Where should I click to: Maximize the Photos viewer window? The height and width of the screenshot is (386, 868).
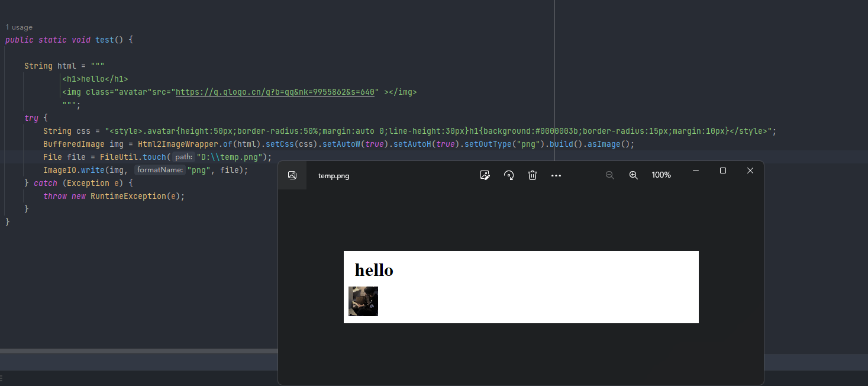723,171
